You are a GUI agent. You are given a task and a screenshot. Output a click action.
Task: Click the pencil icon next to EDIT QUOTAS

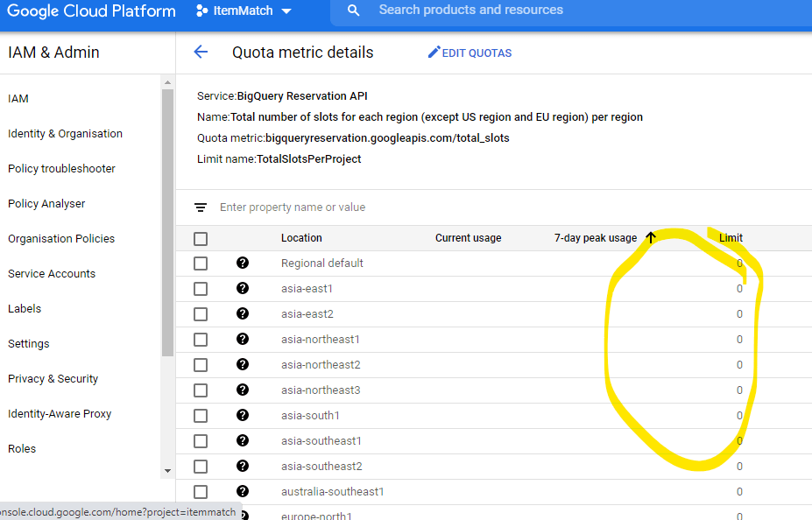tap(433, 53)
